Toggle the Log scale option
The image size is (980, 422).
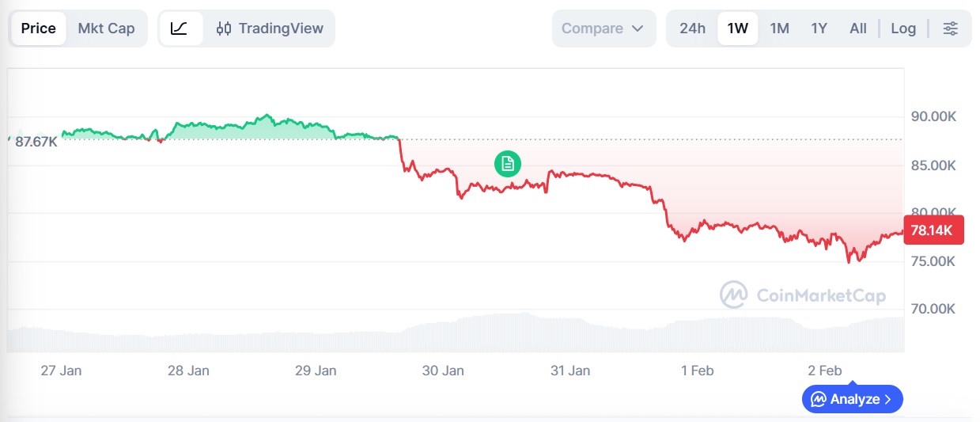(903, 29)
